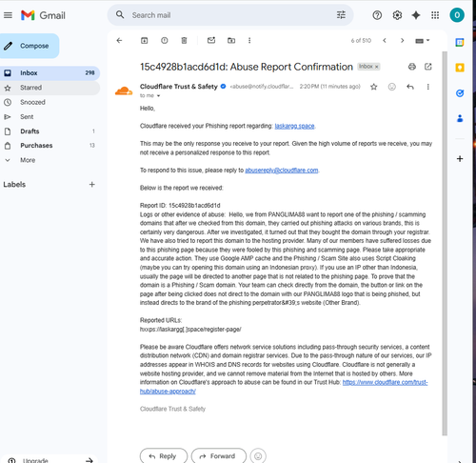Click the Gemini sparkle icon
This screenshot has width=476, height=463.
tap(416, 15)
